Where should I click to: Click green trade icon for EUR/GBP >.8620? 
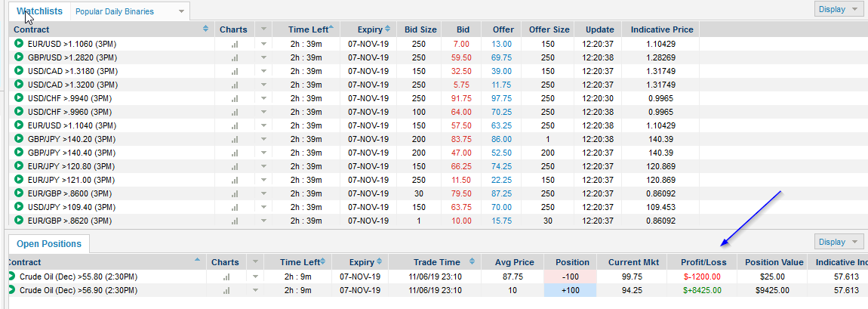[x=19, y=221]
